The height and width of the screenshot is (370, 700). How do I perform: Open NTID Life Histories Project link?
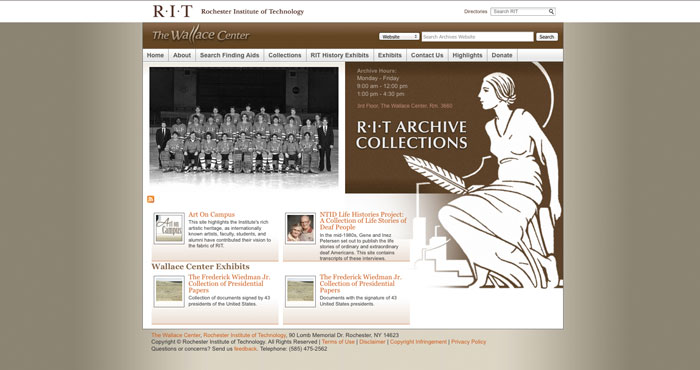[363, 221]
